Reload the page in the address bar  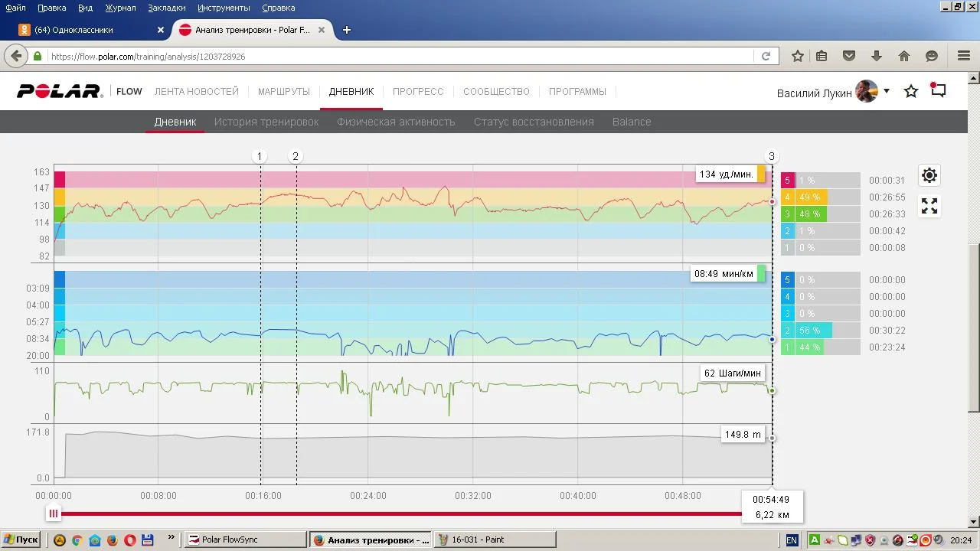point(766,56)
